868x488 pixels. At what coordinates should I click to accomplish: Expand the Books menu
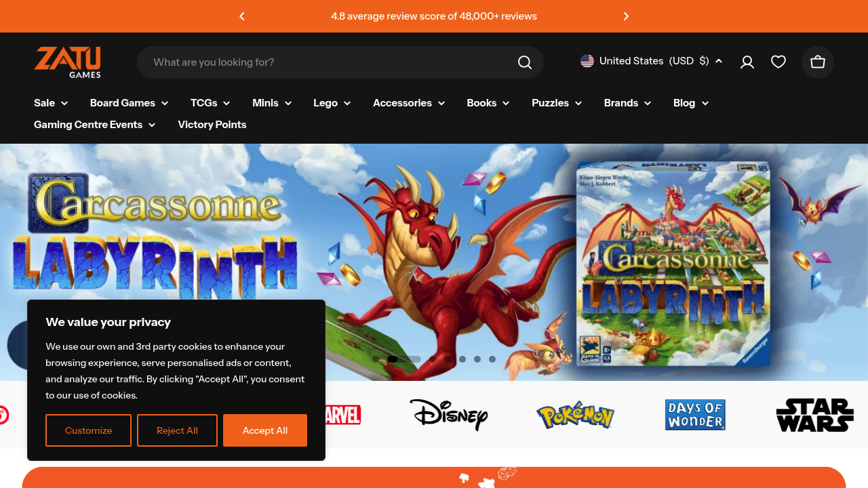[x=488, y=103]
